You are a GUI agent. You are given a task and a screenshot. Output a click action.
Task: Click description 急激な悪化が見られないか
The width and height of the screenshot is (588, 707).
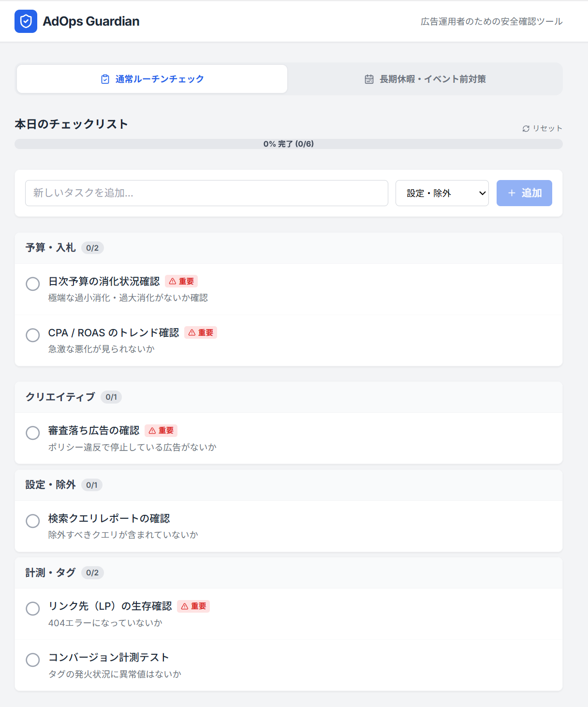[102, 349]
